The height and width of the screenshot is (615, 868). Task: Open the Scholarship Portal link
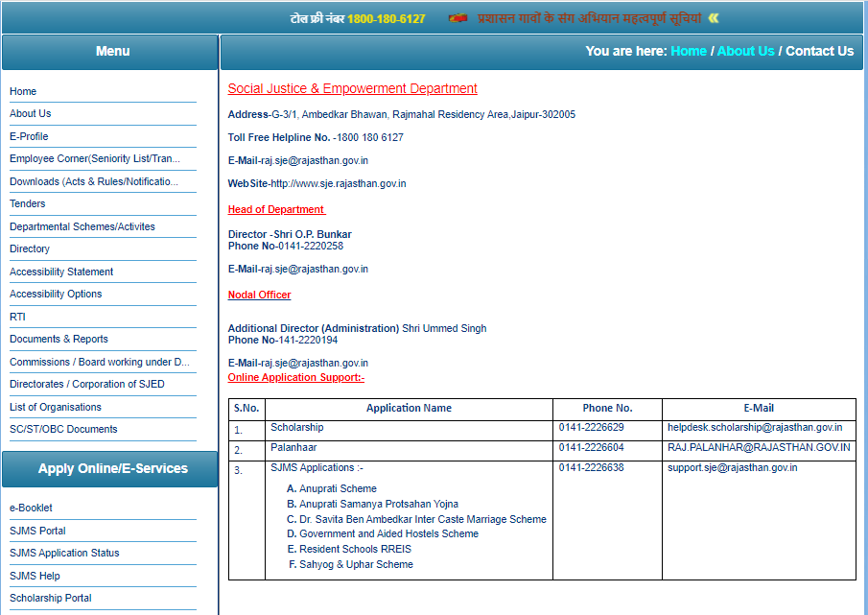51,598
